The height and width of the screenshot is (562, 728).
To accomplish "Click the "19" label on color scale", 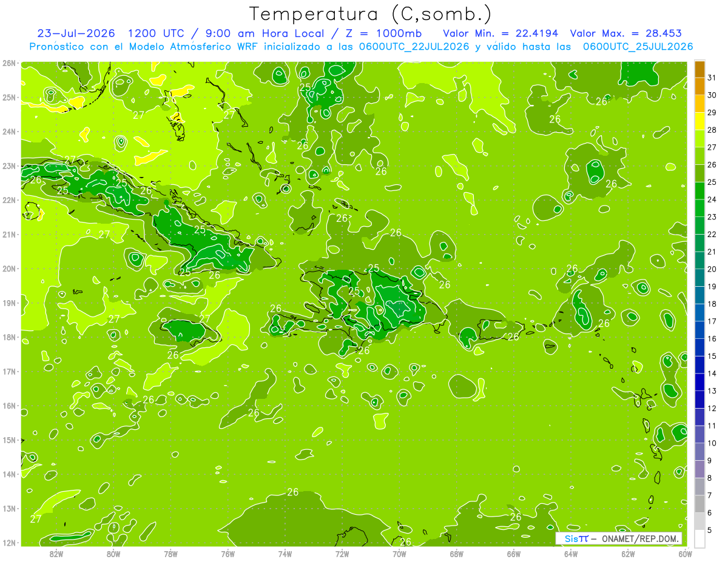I will pyautogui.click(x=712, y=286).
